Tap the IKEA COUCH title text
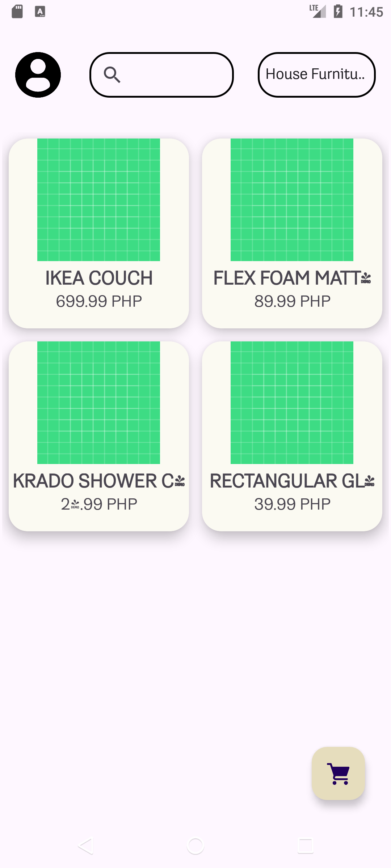Image resolution: width=391 pixels, height=868 pixels. point(99,278)
